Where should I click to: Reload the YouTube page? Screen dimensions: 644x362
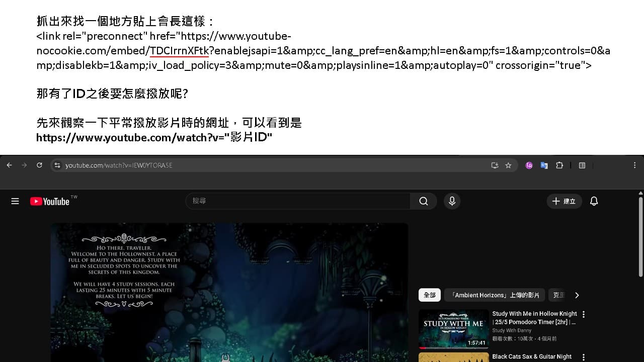(39, 165)
